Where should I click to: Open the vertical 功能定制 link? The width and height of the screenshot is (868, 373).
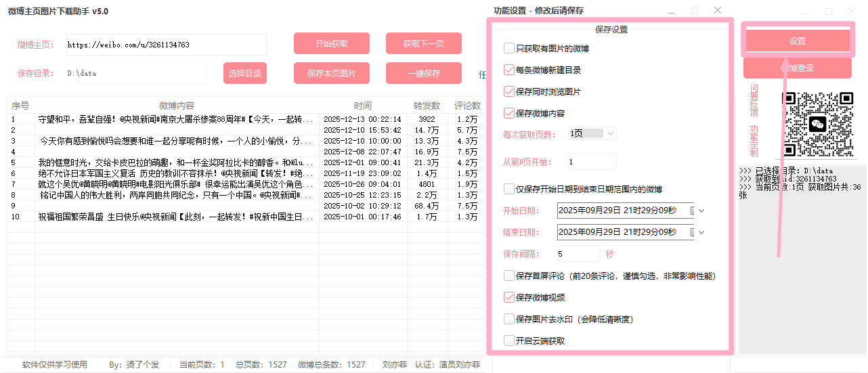point(754,141)
